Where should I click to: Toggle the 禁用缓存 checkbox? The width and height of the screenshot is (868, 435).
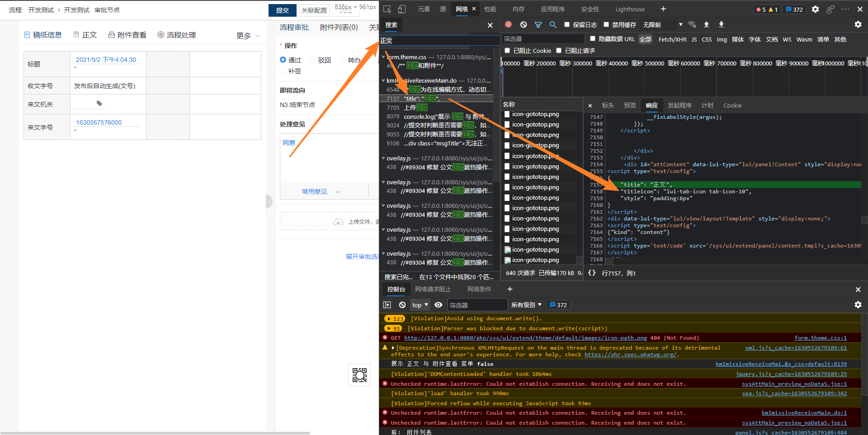(x=606, y=25)
